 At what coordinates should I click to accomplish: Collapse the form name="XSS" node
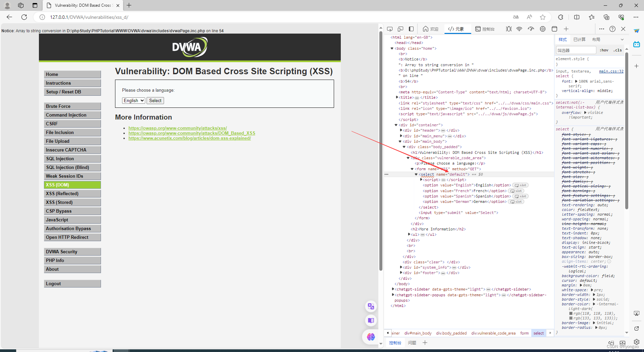tap(412, 169)
